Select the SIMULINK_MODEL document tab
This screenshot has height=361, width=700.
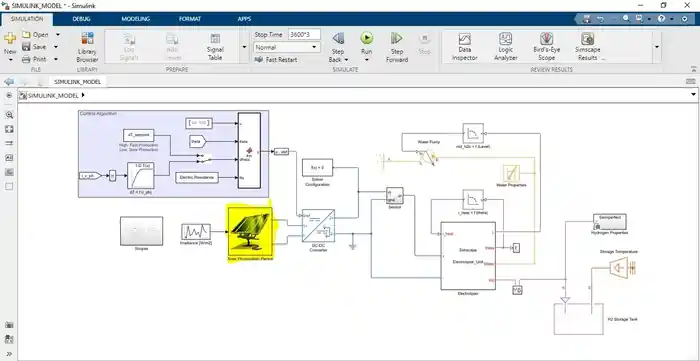[77, 82]
